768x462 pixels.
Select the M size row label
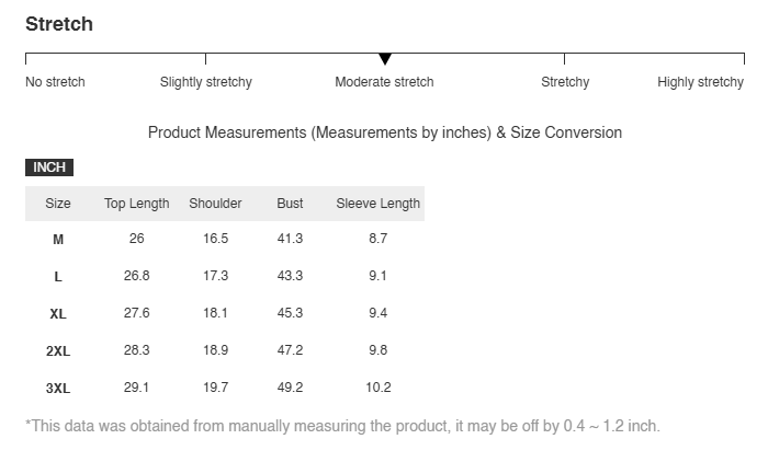[x=58, y=239]
